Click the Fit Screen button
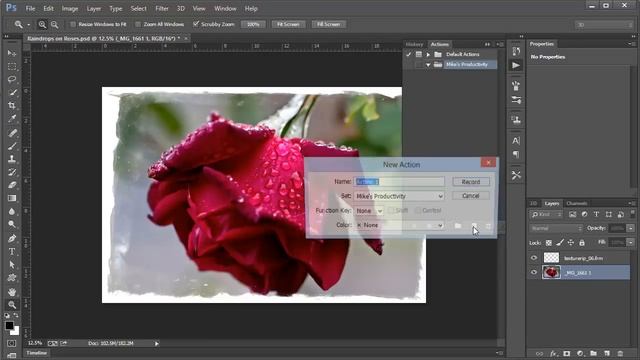 288,24
